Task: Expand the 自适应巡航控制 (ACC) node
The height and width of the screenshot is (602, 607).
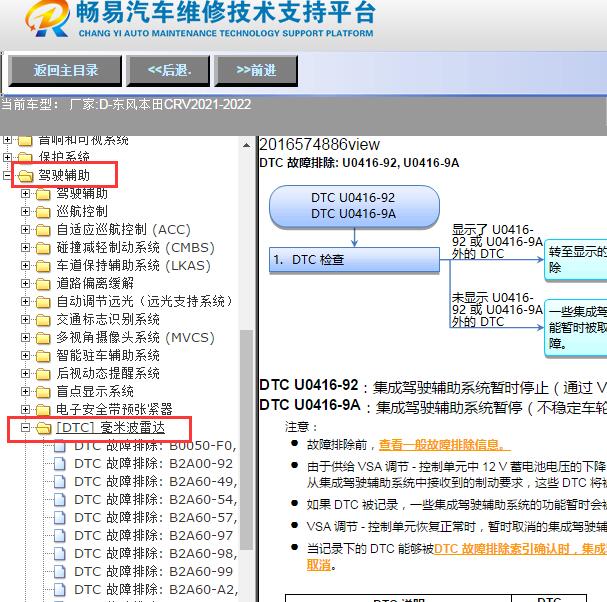Action: [26, 230]
